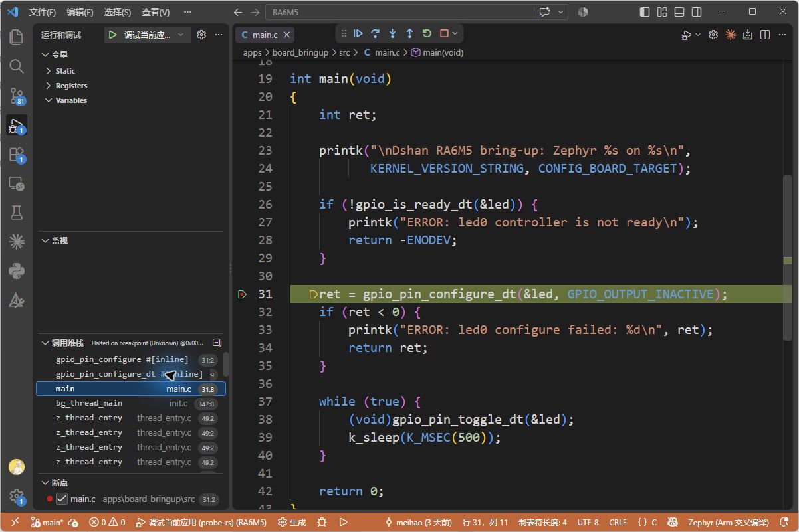Open the Python view in the activity bar
Viewport: 799px width, 532px height.
point(17,271)
